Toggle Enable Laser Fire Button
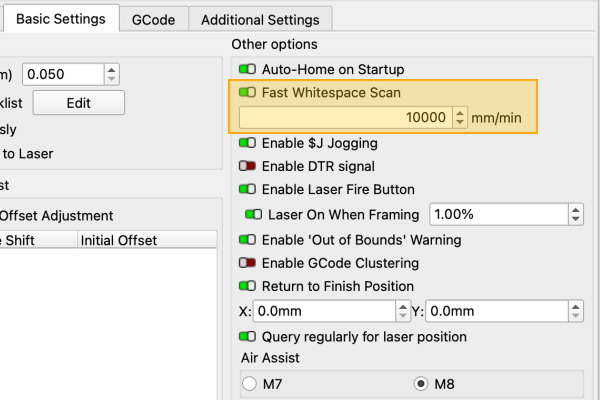 248,189
